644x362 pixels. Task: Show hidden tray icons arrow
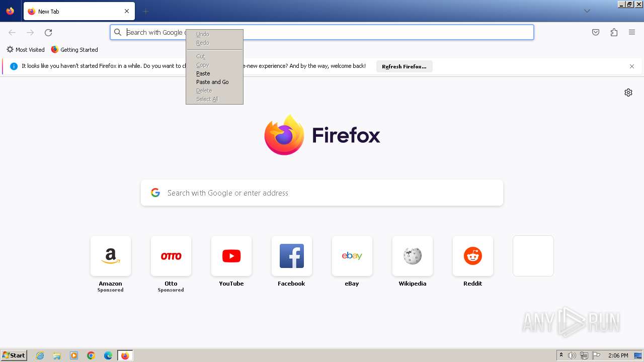(561, 355)
